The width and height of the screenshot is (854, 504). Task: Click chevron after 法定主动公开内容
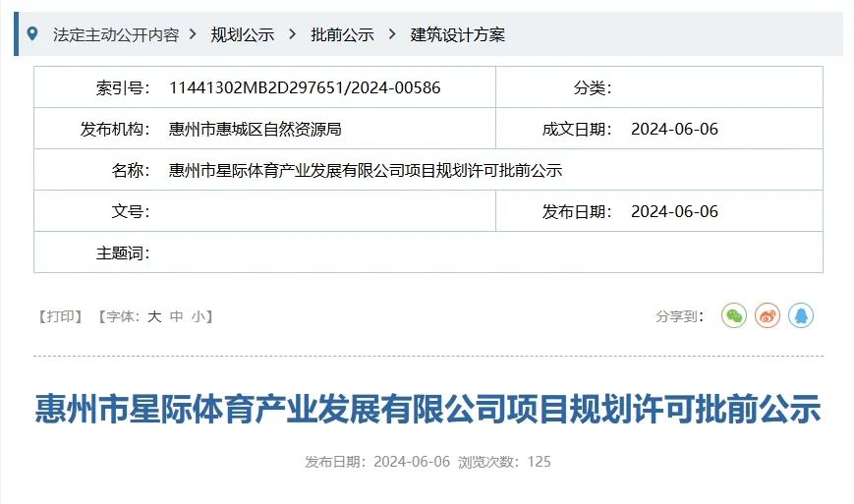(x=193, y=34)
